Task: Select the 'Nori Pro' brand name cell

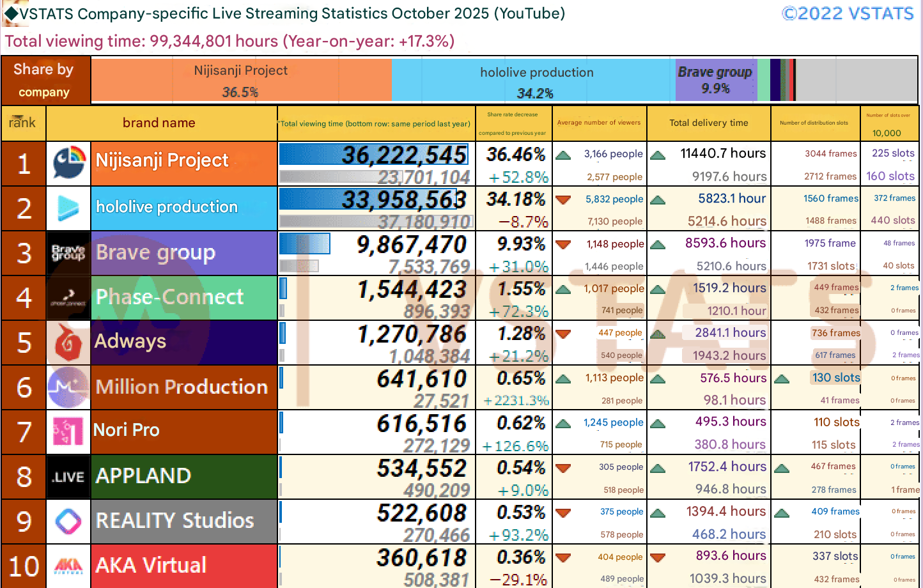Action: (184, 432)
